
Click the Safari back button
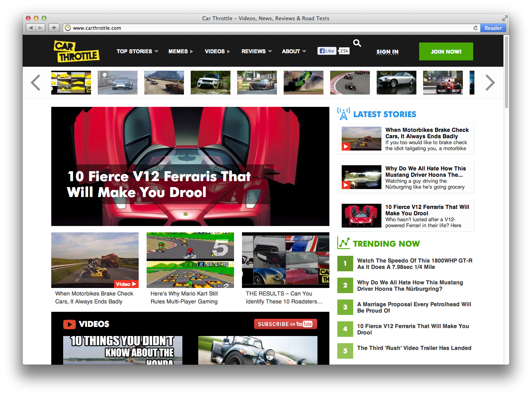(x=31, y=28)
